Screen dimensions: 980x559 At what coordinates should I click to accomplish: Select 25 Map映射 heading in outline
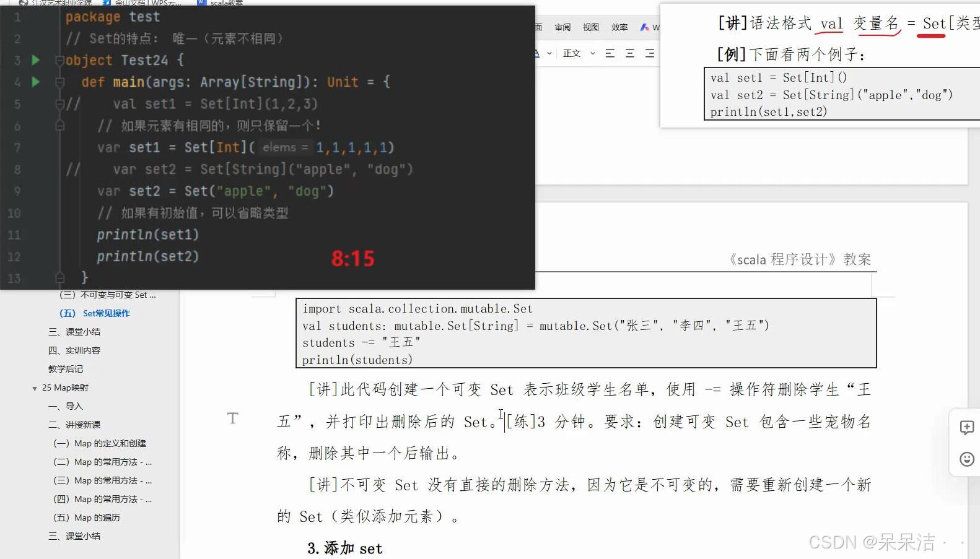tap(65, 388)
